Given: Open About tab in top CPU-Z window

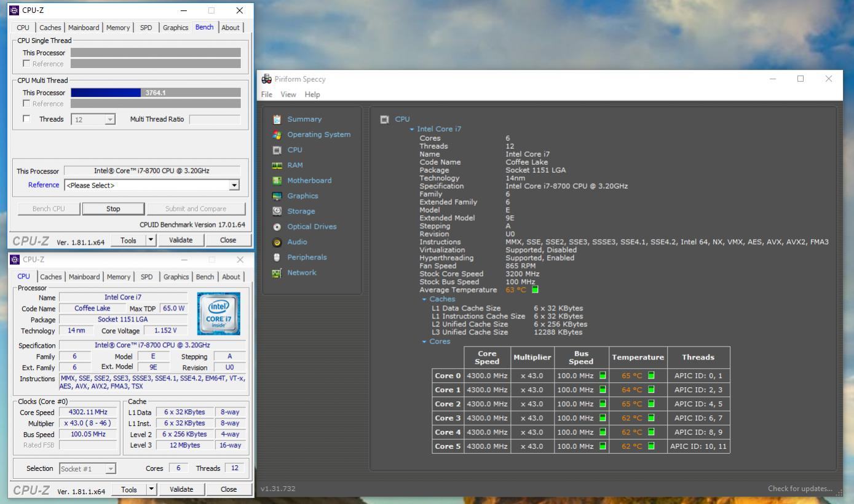Looking at the screenshot, I should click(x=231, y=28).
